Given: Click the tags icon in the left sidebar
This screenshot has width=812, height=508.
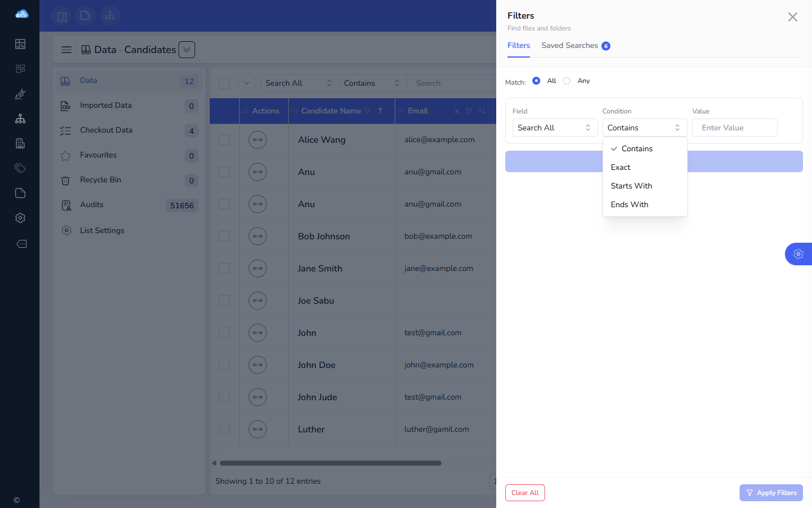Looking at the screenshot, I should (x=20, y=168).
